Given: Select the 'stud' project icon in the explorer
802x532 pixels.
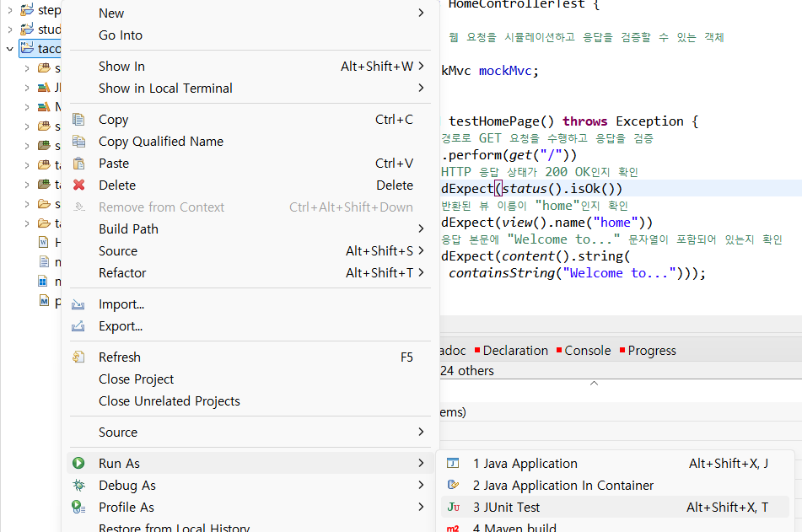Looking at the screenshot, I should pyautogui.click(x=27, y=30).
